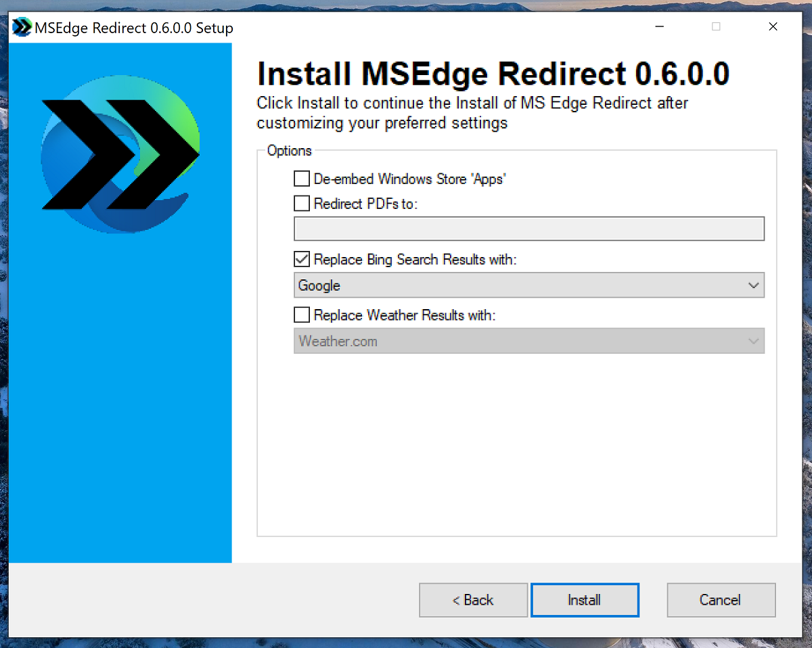The height and width of the screenshot is (648, 812).
Task: Click inside the empty PDF redirect text field
Action: [528, 229]
